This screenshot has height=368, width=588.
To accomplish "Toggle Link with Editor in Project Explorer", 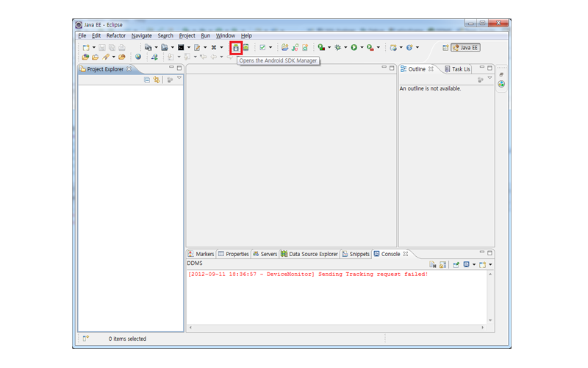I will [157, 79].
